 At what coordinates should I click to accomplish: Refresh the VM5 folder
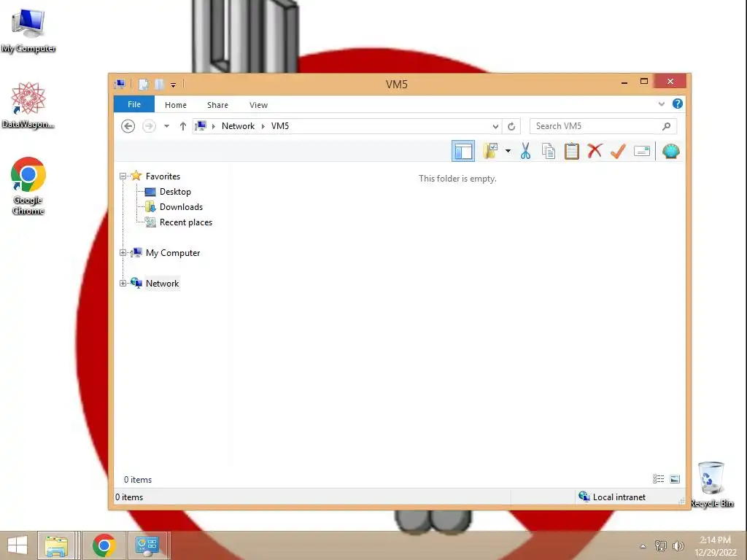[x=511, y=126]
